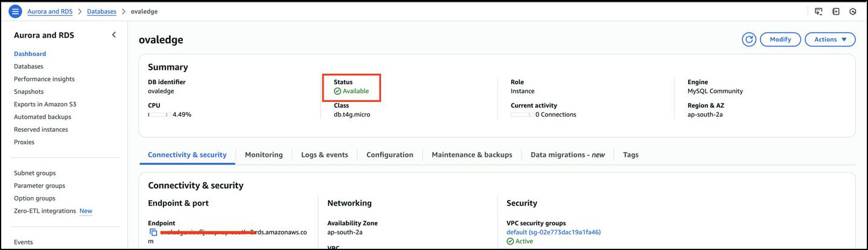Click the Modify button
The width and height of the screenshot is (868, 250).
tap(780, 40)
